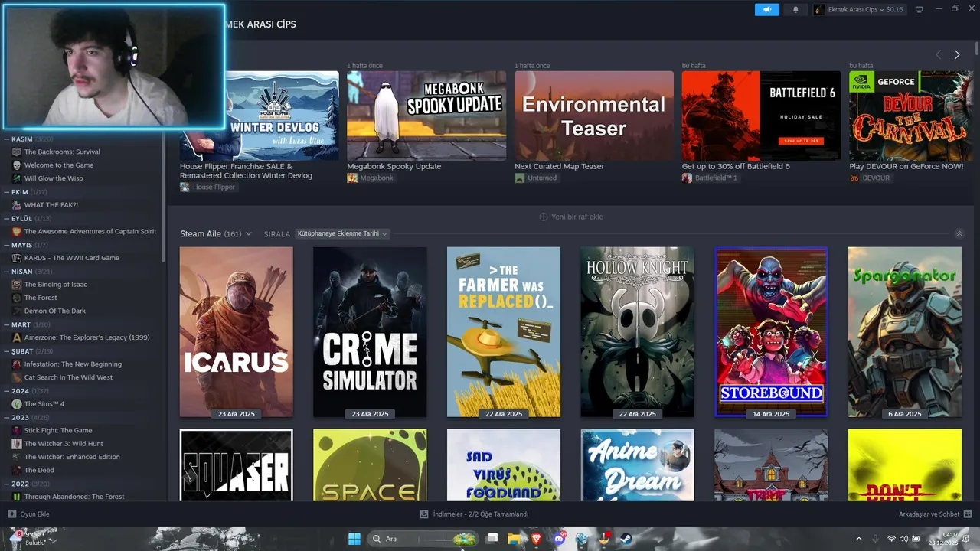The image size is (980, 551).
Task: Collapse the EKİM month group
Action: pos(6,191)
